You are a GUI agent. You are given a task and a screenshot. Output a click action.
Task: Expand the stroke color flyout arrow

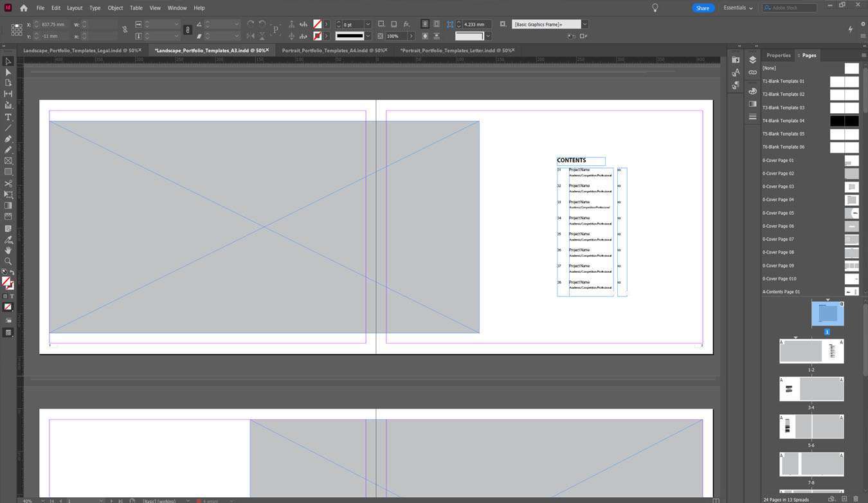[x=327, y=36]
